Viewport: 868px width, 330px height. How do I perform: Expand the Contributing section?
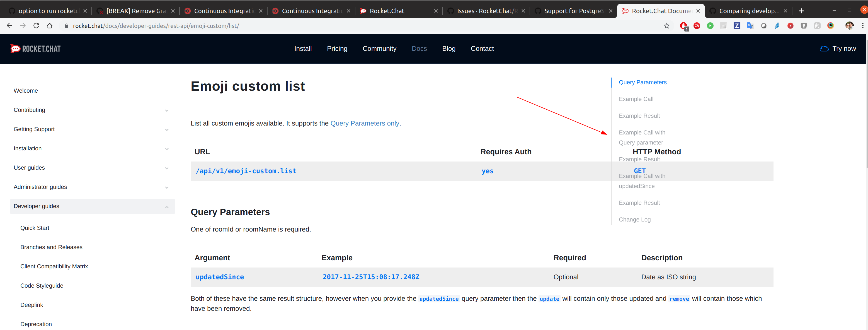click(x=166, y=110)
